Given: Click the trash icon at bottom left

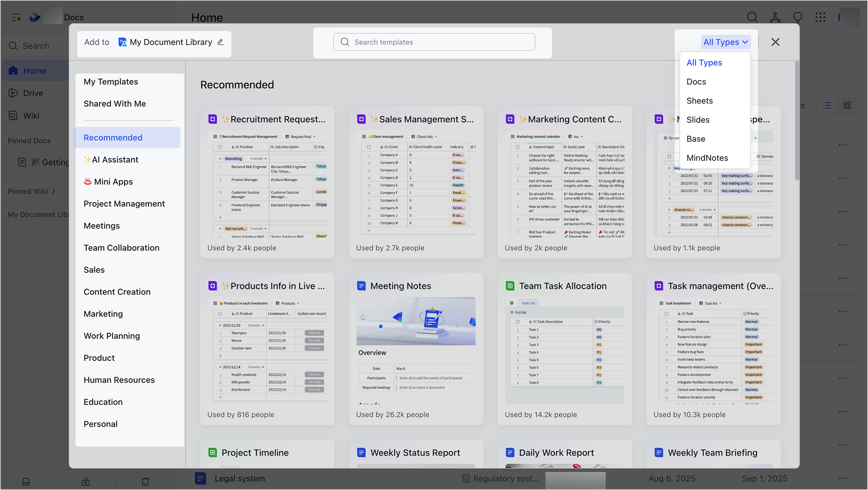Looking at the screenshot, I should (145, 481).
